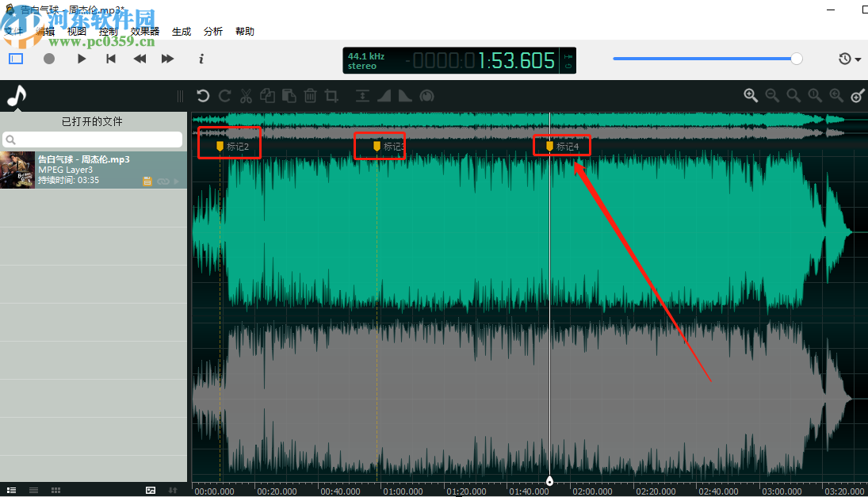This screenshot has height=497, width=868.
Task: Apply the fade in effect icon
Action: coord(384,96)
